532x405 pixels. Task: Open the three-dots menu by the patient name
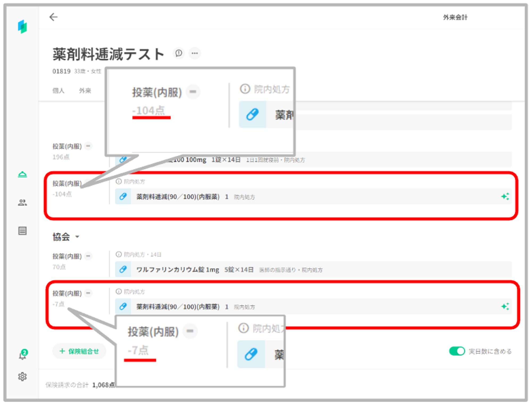195,53
